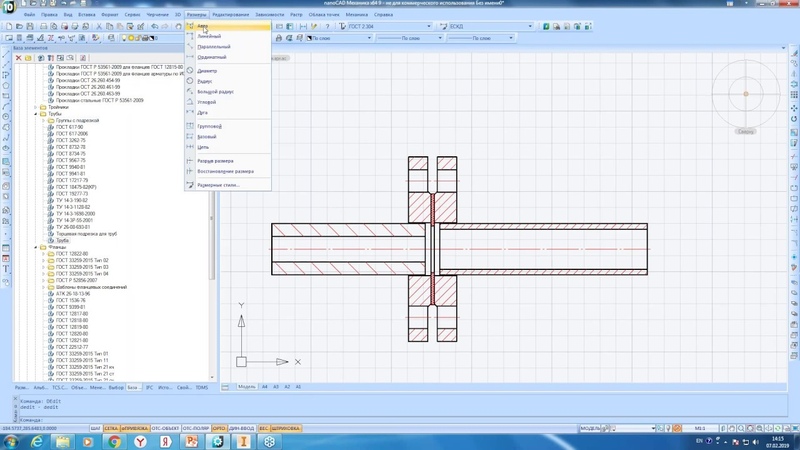Toggle ДИН-ВВОД dynamic input
This screenshot has width=800, height=450.
(242, 428)
